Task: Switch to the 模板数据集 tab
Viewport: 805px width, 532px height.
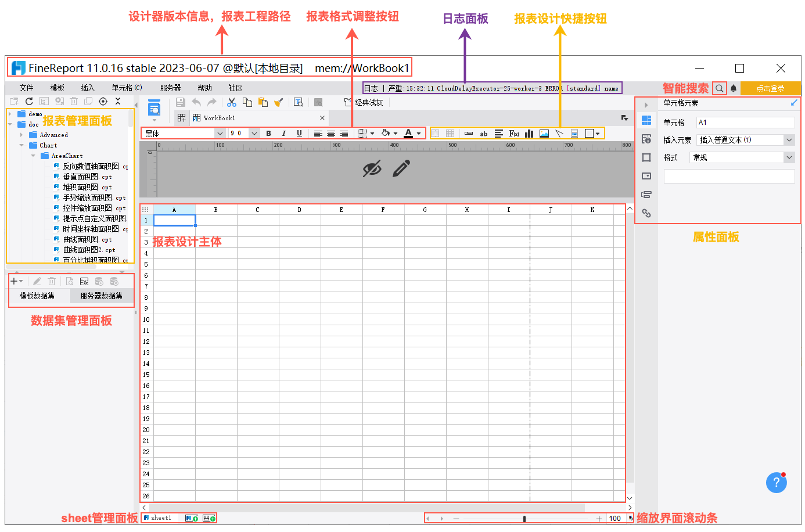Action: tap(37, 296)
